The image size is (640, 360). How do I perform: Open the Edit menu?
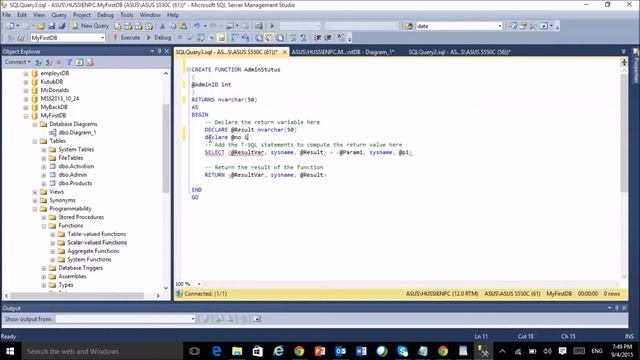tap(22, 15)
